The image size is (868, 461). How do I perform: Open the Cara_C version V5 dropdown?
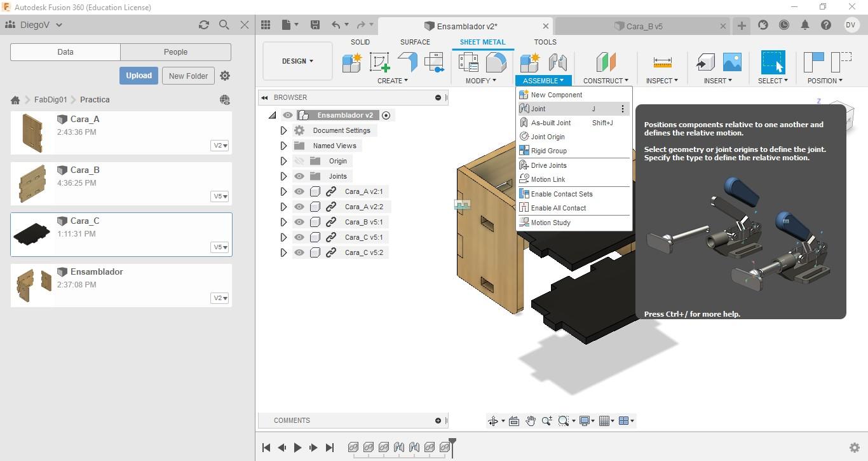tap(220, 247)
